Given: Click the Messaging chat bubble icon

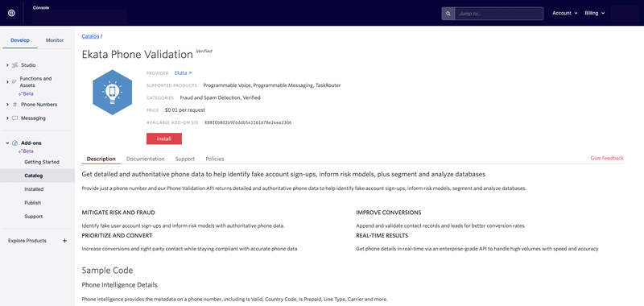Looking at the screenshot, I should (15, 118).
